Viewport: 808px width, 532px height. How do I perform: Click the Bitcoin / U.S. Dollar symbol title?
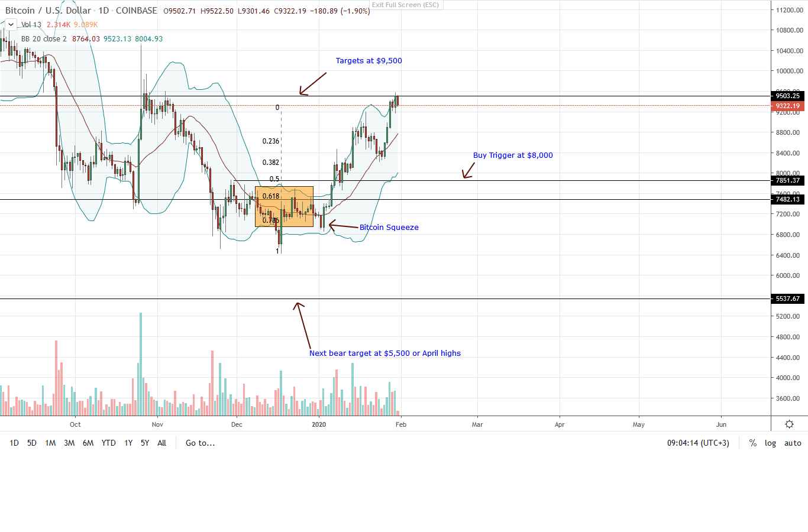click(x=48, y=11)
